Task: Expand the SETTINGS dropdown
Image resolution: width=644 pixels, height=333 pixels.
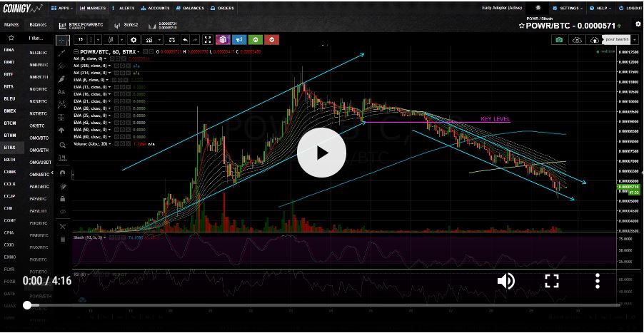Action: pos(568,8)
